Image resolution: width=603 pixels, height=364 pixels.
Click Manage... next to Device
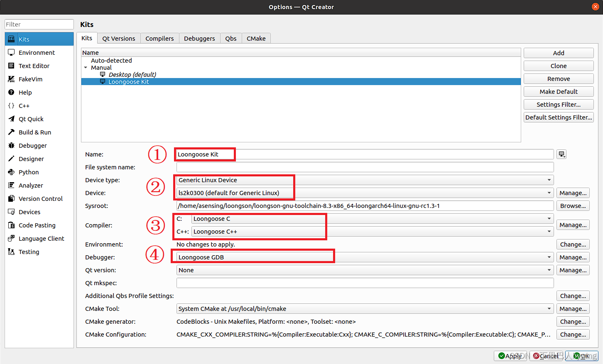coord(573,193)
